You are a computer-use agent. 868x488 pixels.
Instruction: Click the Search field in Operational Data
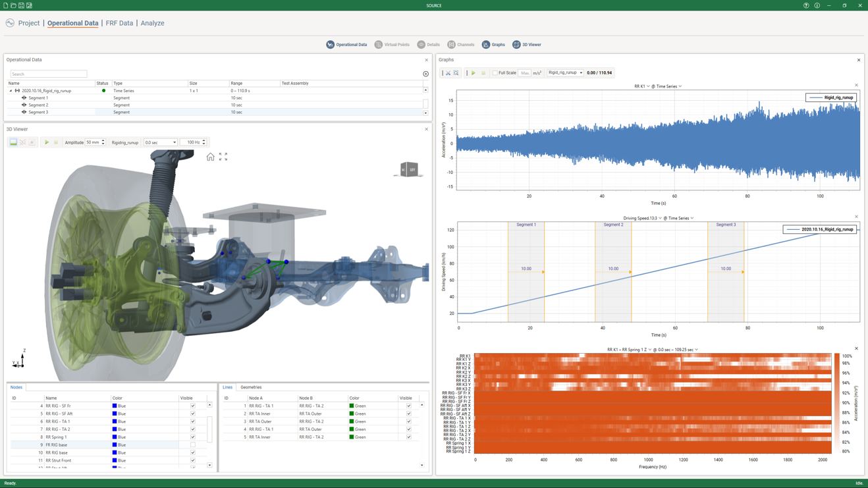tap(49, 74)
